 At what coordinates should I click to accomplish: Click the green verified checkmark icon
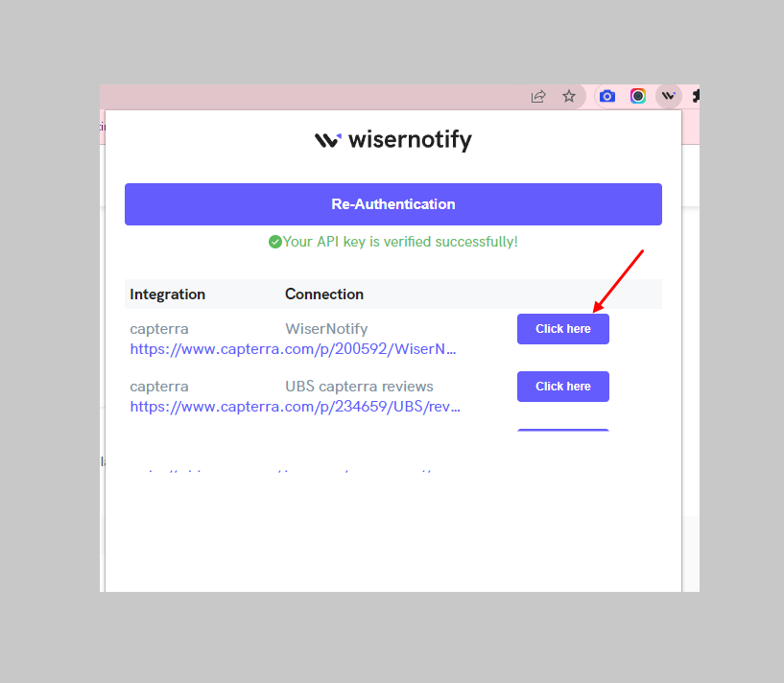[x=275, y=242]
